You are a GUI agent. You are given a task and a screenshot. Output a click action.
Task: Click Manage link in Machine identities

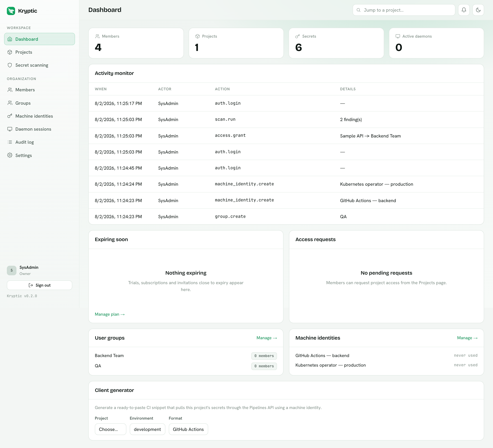point(467,338)
